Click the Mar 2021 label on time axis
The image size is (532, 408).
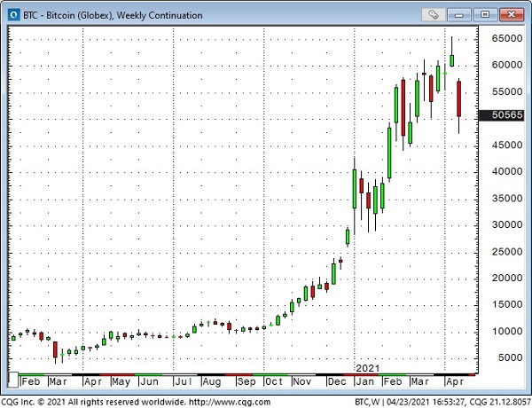point(420,382)
